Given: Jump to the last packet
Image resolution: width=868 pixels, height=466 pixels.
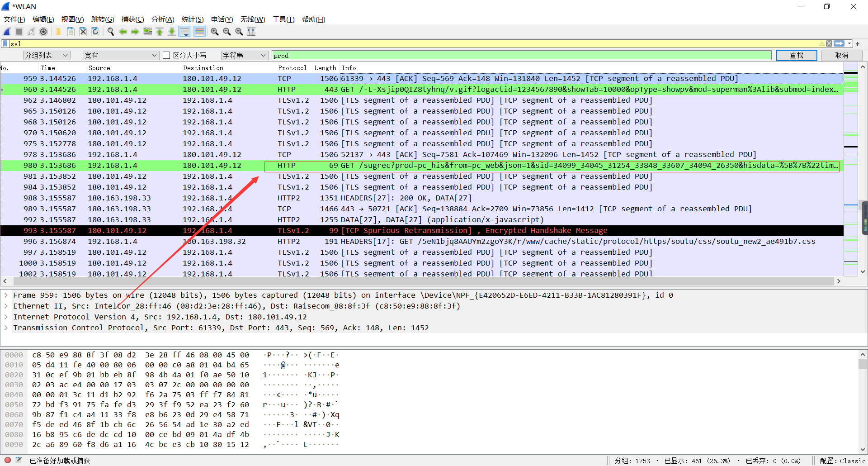Looking at the screenshot, I should point(172,32).
